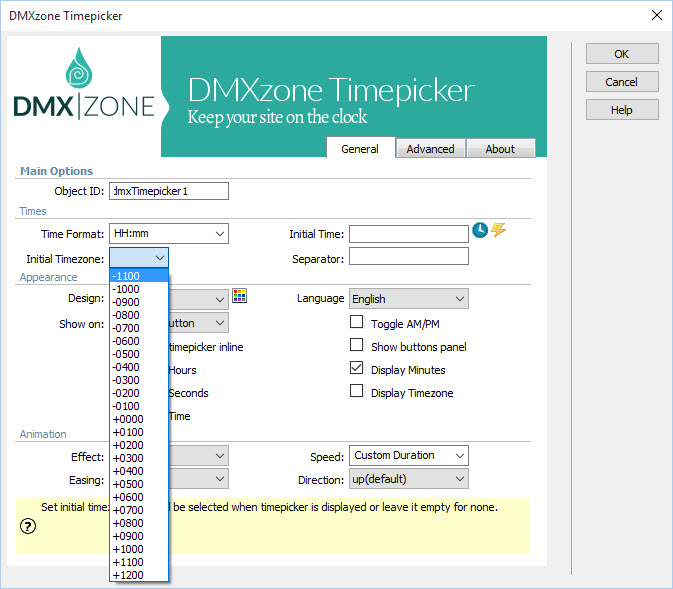Expand the Language dropdown set to English
Screen dimensions: 673x589
pyautogui.click(x=409, y=299)
